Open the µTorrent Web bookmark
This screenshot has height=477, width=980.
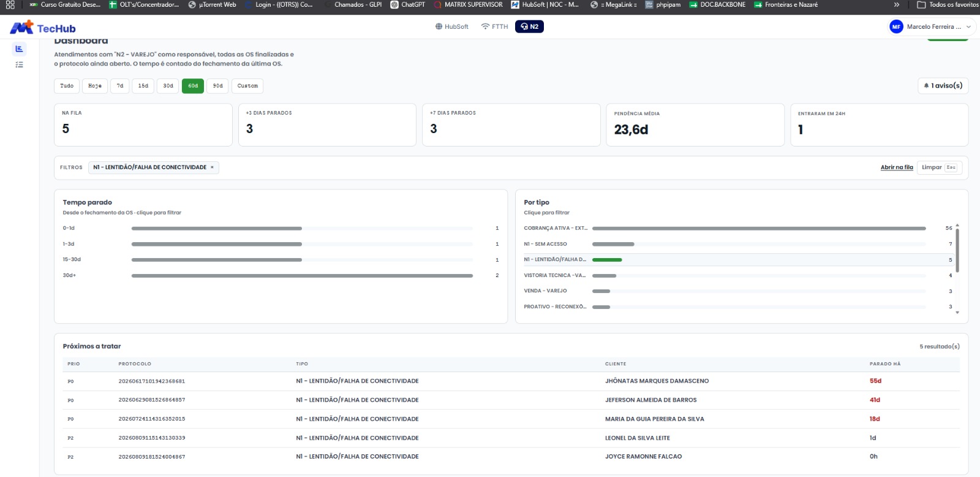point(212,5)
